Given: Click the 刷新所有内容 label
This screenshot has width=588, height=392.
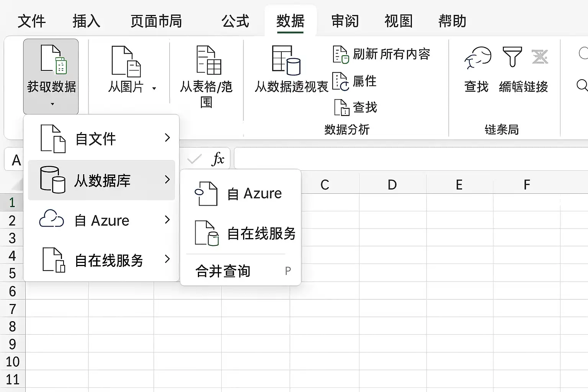Looking at the screenshot, I should 392,54.
